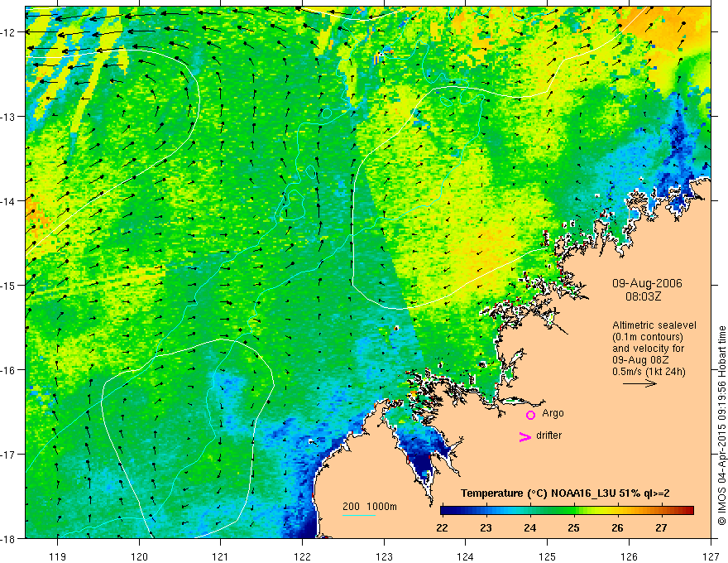Click latitude axis label -13
Image resolution: width=728 pixels, height=563 pixels.
[x=9, y=117]
